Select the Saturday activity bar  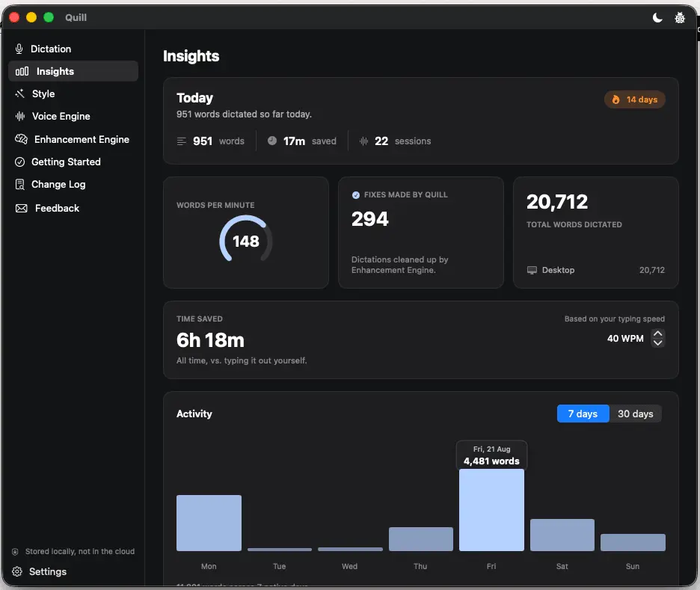pyautogui.click(x=562, y=535)
